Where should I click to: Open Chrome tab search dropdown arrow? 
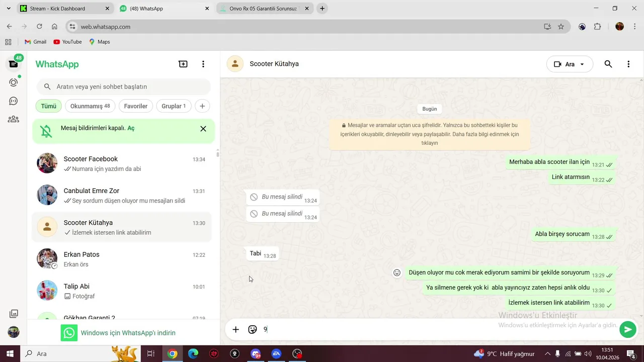tap(8, 9)
